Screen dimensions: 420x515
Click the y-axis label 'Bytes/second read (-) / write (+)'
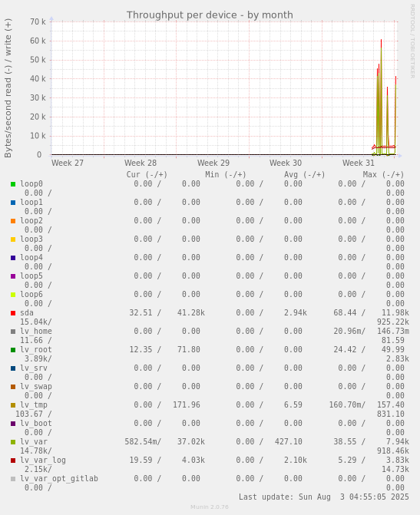8,88
